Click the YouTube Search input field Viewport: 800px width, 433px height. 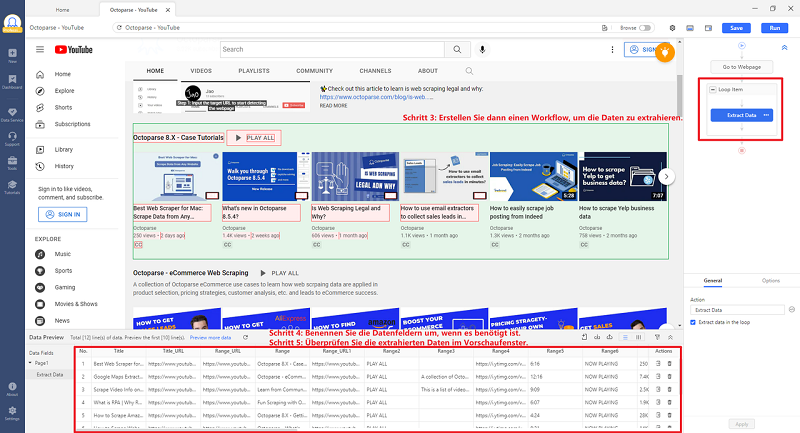tap(332, 49)
